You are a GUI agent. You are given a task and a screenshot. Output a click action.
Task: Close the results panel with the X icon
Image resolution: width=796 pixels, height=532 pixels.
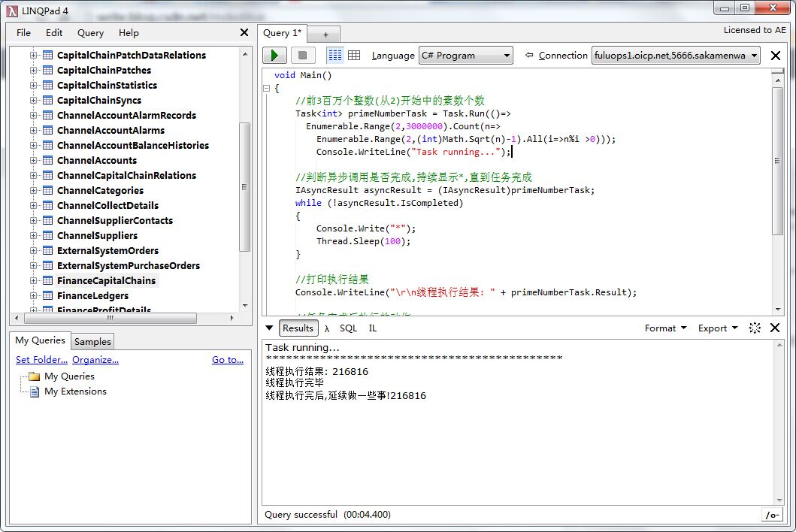click(775, 328)
